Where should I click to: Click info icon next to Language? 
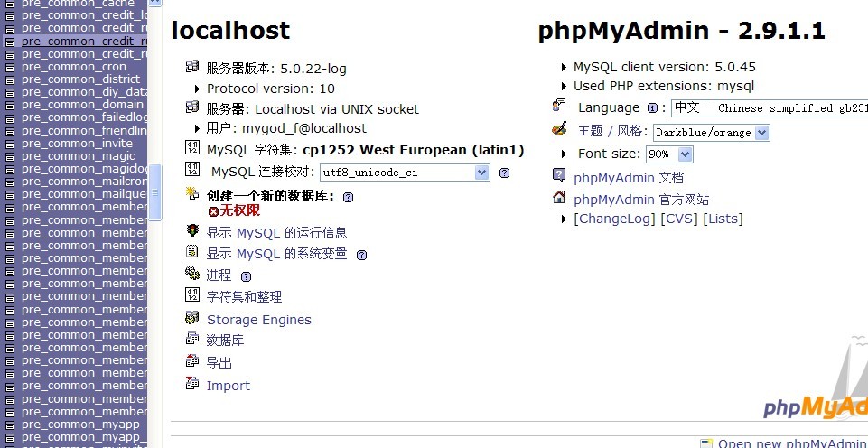tap(653, 108)
